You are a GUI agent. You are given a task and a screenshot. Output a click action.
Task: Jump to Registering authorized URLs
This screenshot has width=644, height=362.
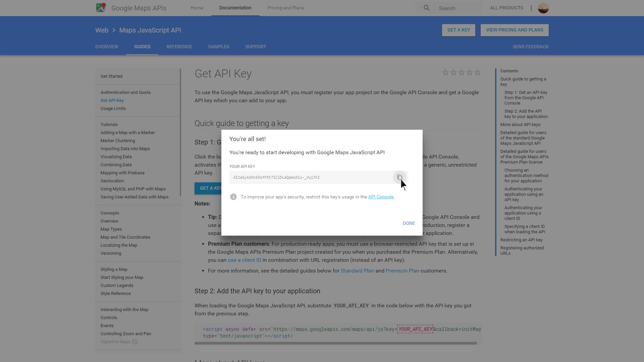(522, 251)
